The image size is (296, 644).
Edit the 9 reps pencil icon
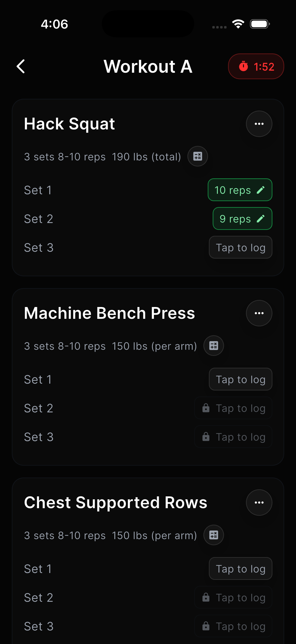[x=260, y=219]
